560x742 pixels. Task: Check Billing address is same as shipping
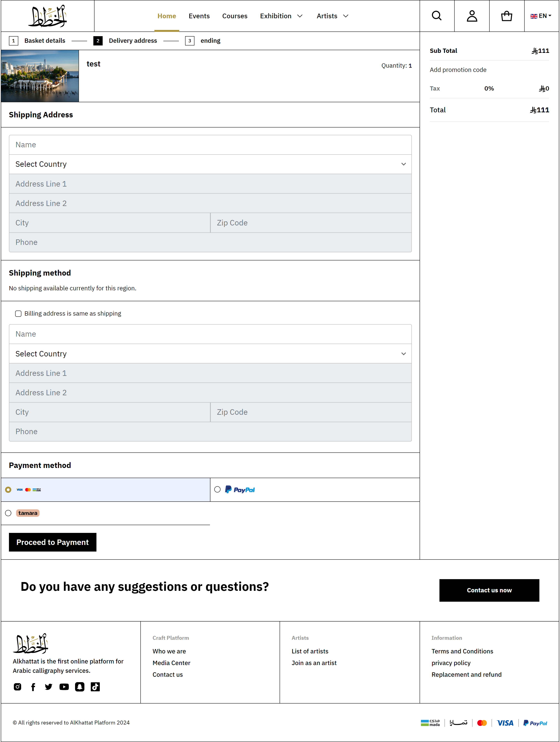(x=18, y=313)
